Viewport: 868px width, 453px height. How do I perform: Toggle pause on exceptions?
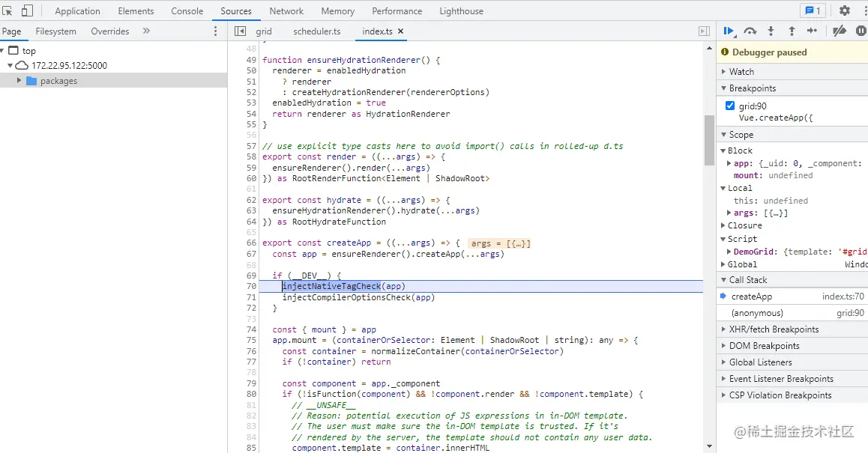click(x=861, y=31)
